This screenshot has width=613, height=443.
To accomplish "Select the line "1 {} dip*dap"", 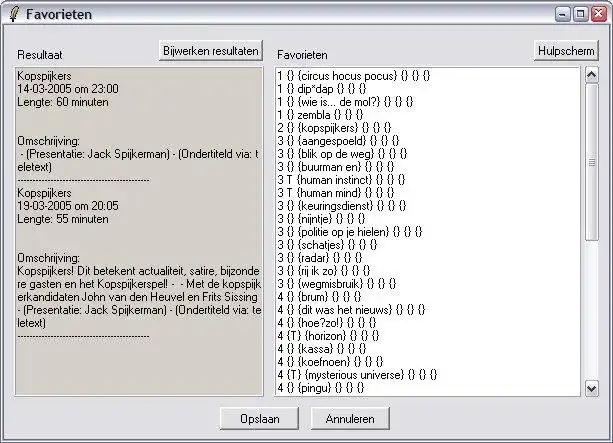I will click(x=321, y=88).
